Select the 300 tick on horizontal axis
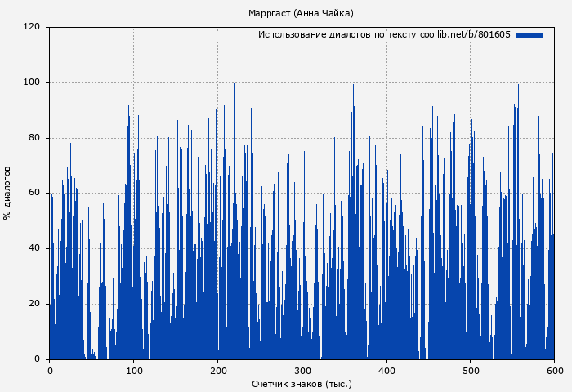 (x=302, y=371)
